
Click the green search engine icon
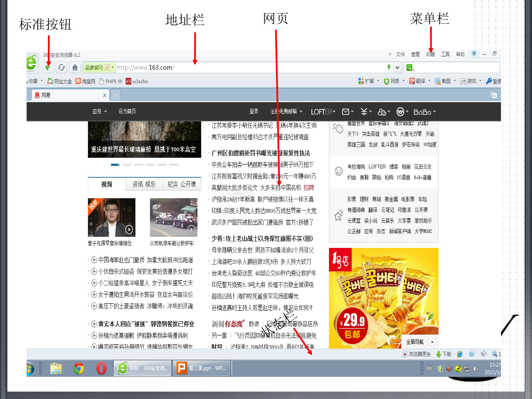coord(409,68)
